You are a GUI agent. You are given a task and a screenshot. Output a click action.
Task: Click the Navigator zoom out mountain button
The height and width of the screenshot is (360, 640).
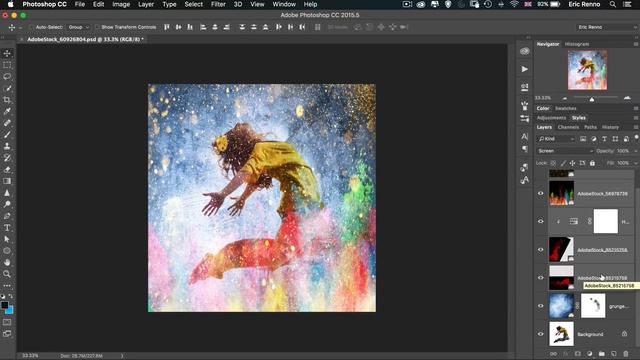tap(565, 98)
